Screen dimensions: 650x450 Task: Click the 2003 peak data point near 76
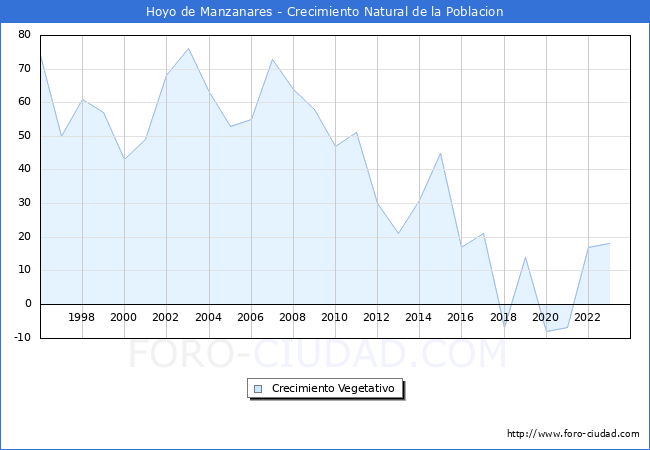click(188, 48)
